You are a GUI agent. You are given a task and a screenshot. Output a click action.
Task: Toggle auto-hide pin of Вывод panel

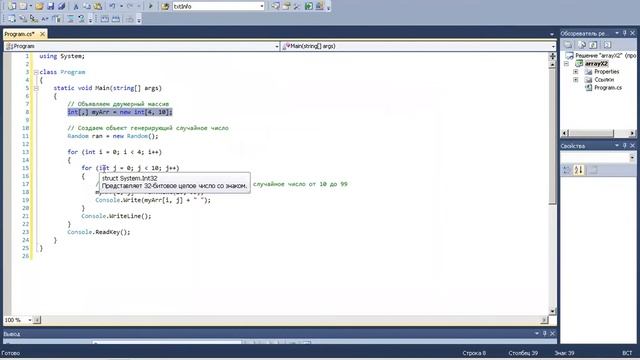click(544, 333)
